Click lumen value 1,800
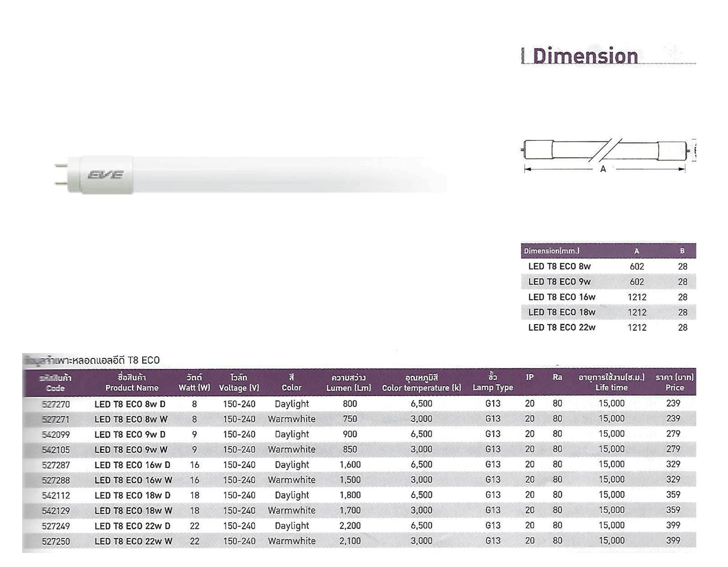The height and width of the screenshot is (567, 728). [350, 495]
